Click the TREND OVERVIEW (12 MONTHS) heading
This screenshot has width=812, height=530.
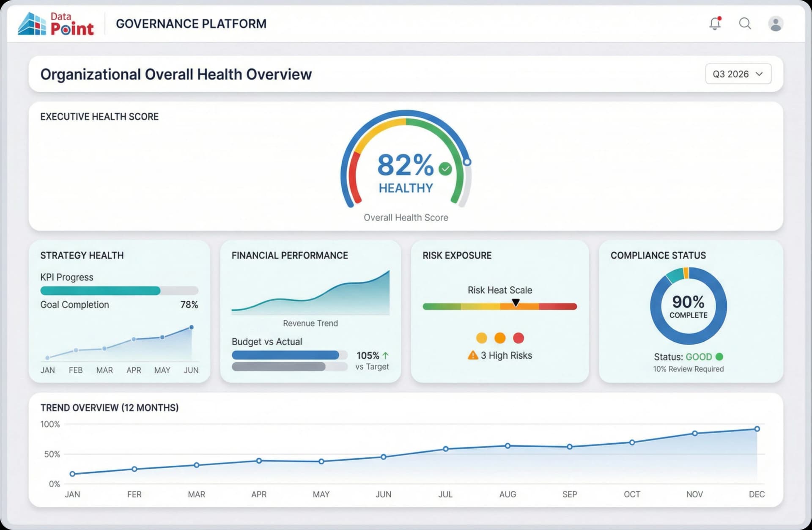pyautogui.click(x=110, y=408)
